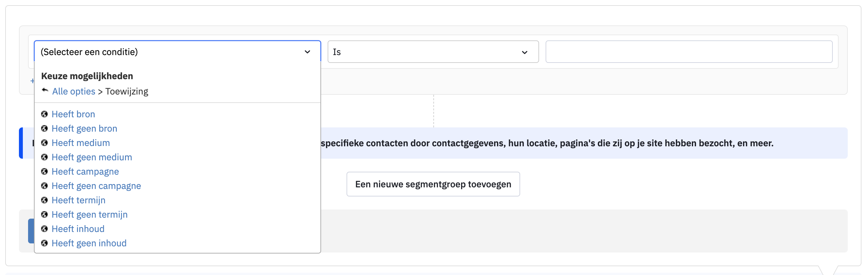Choose 'Heeft termijn' condition
Viewport: 868px width, 275px height.
[x=78, y=200]
